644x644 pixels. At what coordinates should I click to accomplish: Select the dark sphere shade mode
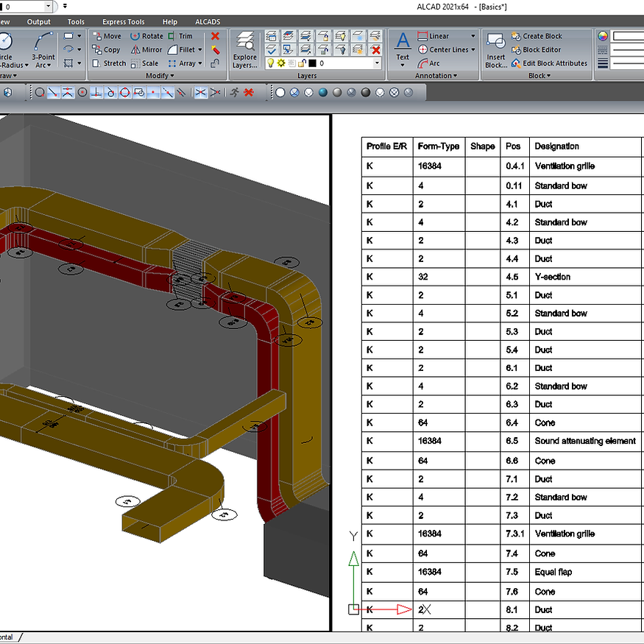pyautogui.click(x=366, y=93)
